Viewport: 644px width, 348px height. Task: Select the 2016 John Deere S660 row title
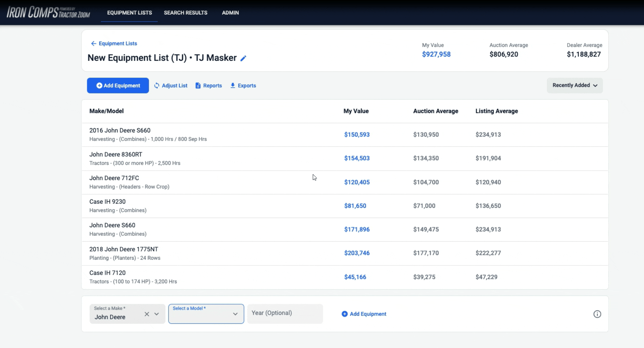(120, 130)
